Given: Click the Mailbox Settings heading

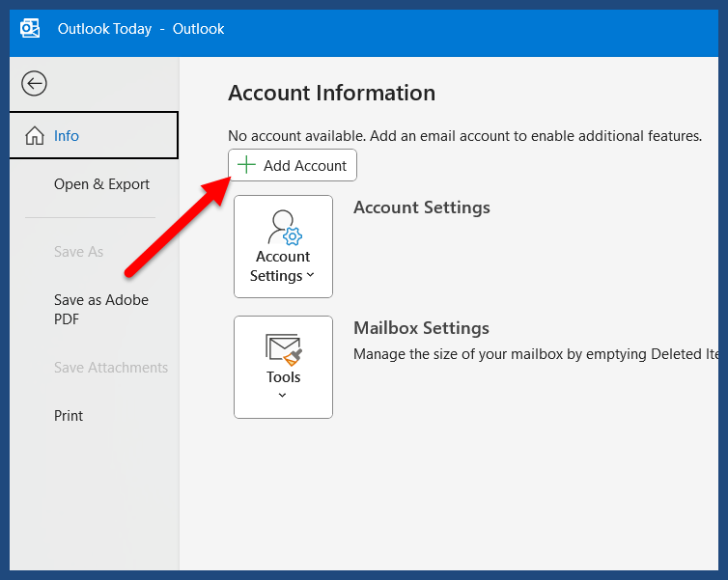Looking at the screenshot, I should point(421,328).
